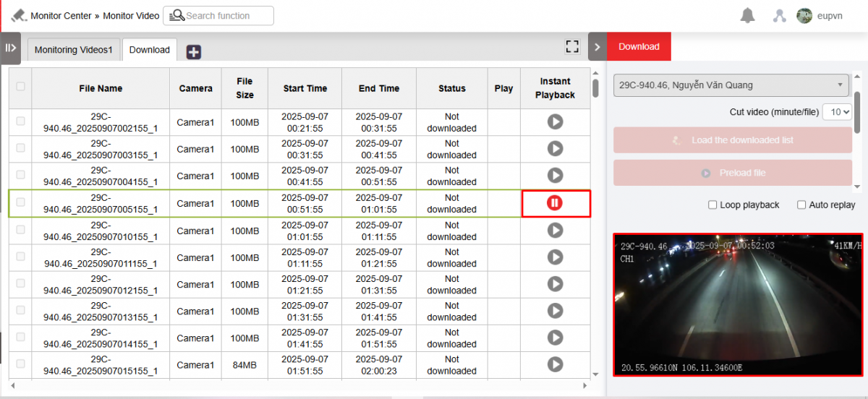Check the row for file 20250907011155_1

pyautogui.click(x=20, y=256)
